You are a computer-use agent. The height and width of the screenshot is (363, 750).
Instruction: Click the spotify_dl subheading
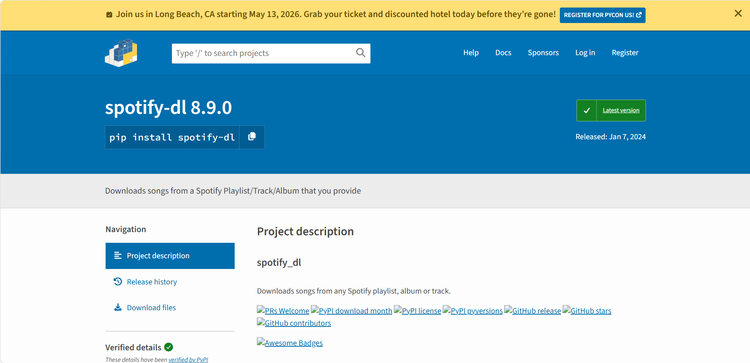click(279, 263)
